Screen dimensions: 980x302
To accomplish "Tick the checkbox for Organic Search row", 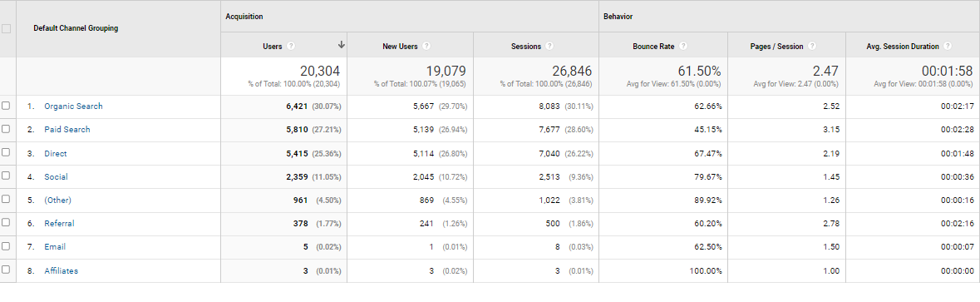I will coord(7,106).
